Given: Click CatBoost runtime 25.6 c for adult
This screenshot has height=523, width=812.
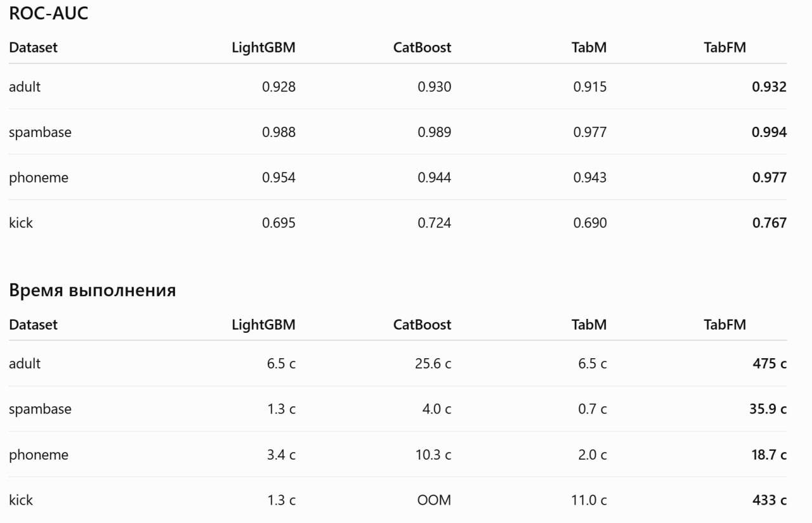Looking at the screenshot, I should coord(430,363).
